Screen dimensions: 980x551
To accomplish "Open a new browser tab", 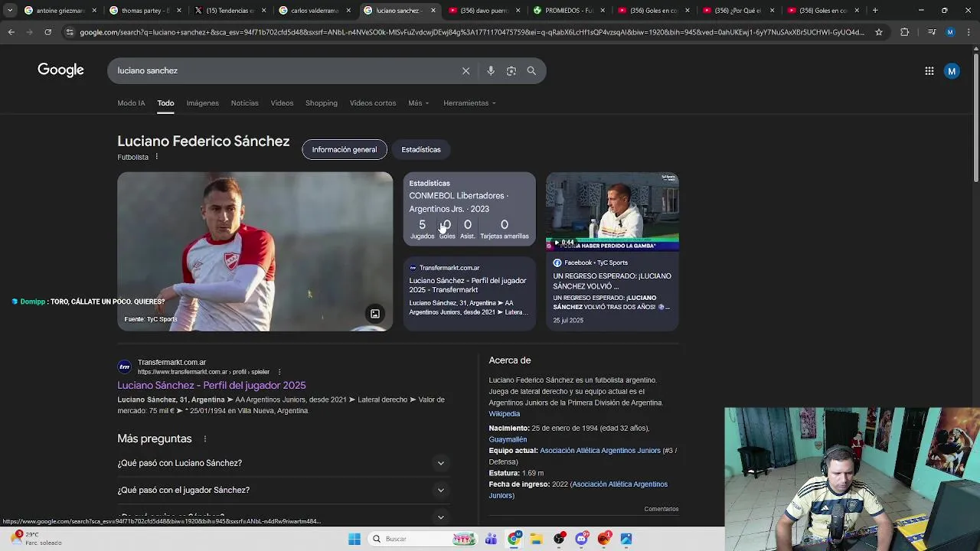I will [x=875, y=11].
